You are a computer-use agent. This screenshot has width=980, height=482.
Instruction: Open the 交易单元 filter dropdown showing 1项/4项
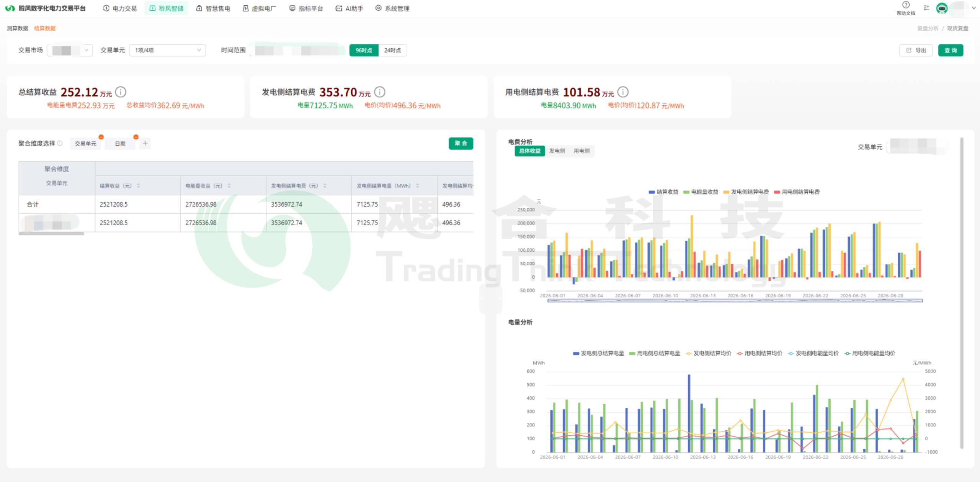(x=167, y=50)
